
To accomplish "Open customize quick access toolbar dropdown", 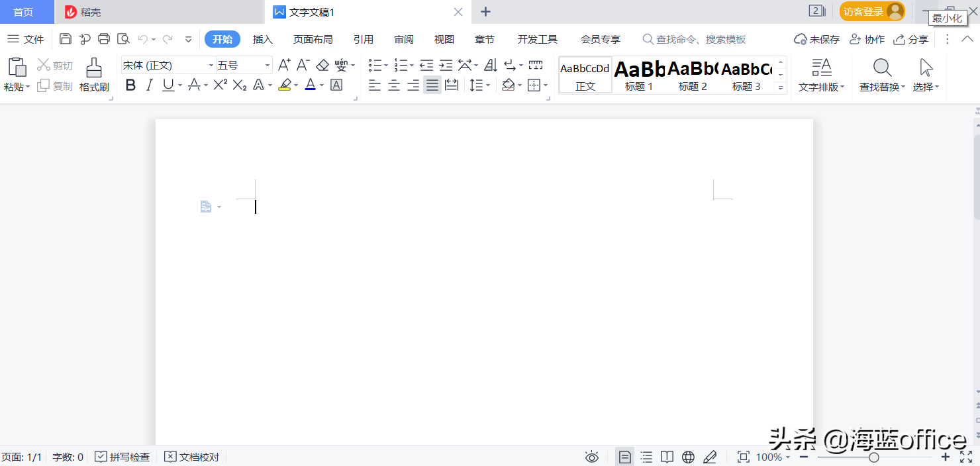I will [x=188, y=39].
